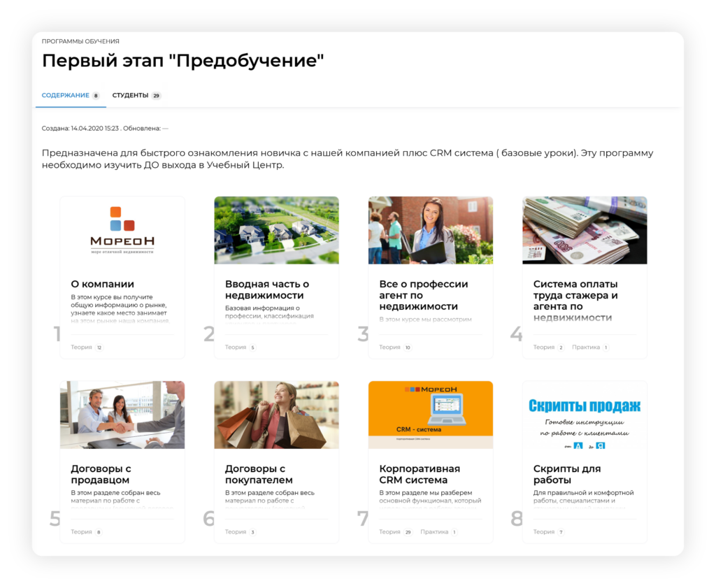Click Теория 29 in CRM система card
The image size is (716, 588).
396,532
